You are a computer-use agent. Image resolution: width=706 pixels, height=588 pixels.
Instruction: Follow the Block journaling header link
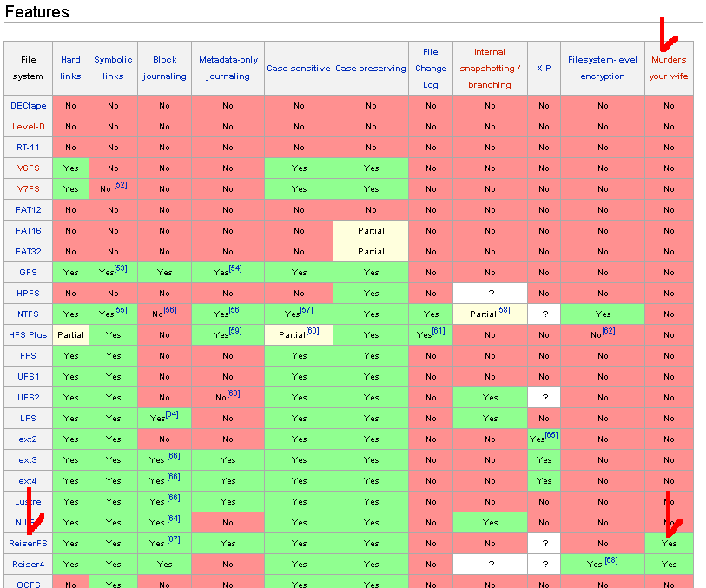pyautogui.click(x=164, y=68)
